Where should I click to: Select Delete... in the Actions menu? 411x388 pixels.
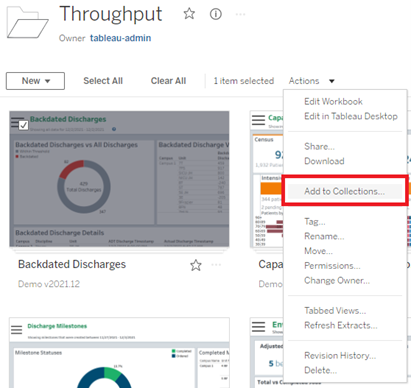click(320, 370)
